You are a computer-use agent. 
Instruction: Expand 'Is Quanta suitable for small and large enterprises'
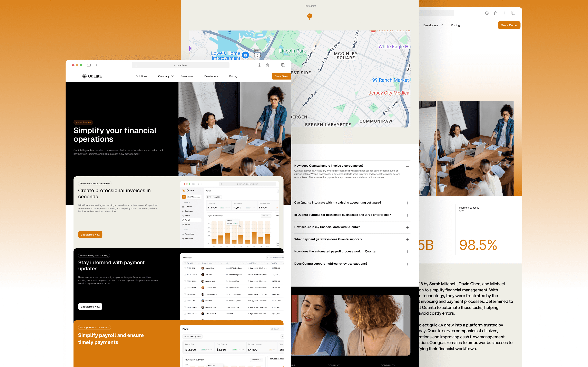pos(408,214)
